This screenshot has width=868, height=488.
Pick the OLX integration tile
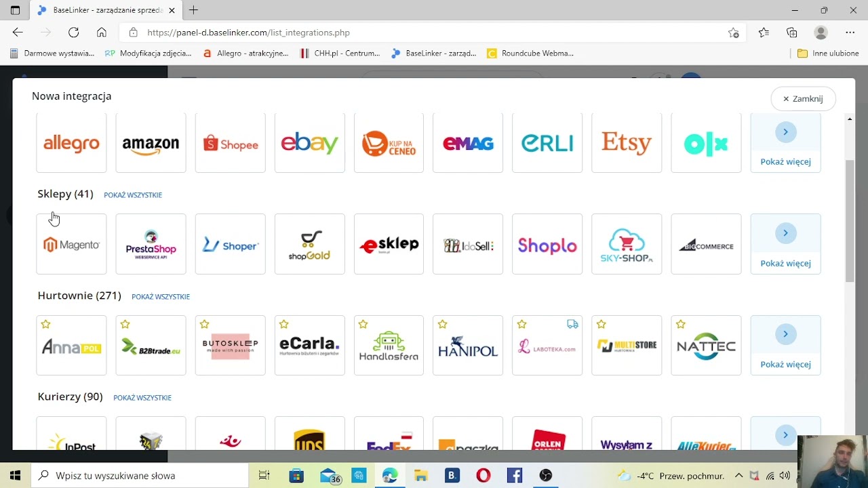click(706, 143)
